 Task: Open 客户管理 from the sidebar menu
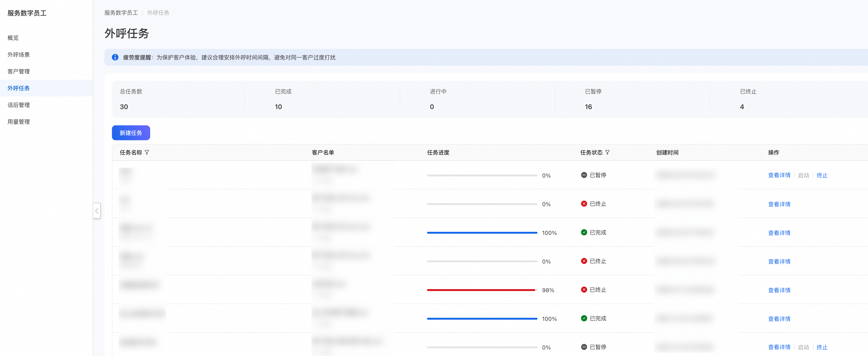pos(19,71)
